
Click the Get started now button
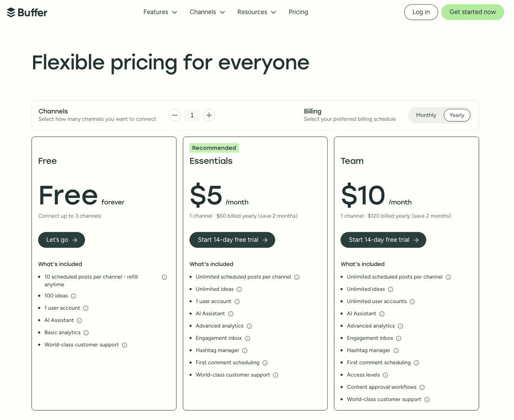tap(472, 12)
